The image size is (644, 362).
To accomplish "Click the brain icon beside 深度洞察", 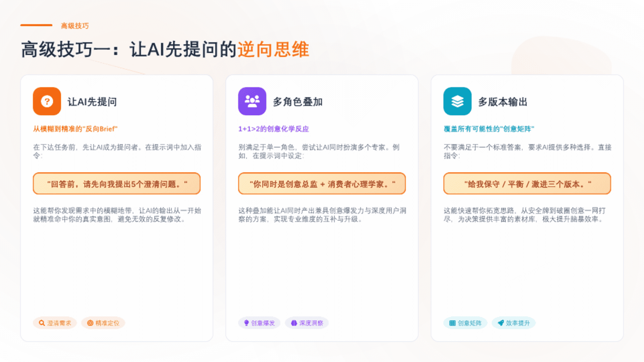I will coord(294,323).
